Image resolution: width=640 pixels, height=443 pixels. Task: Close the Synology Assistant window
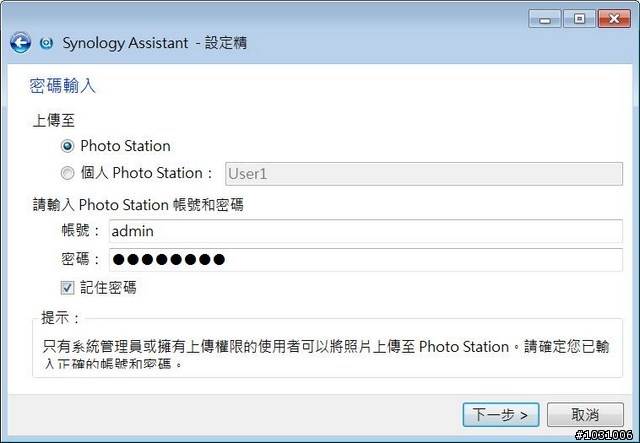pyautogui.click(x=614, y=19)
